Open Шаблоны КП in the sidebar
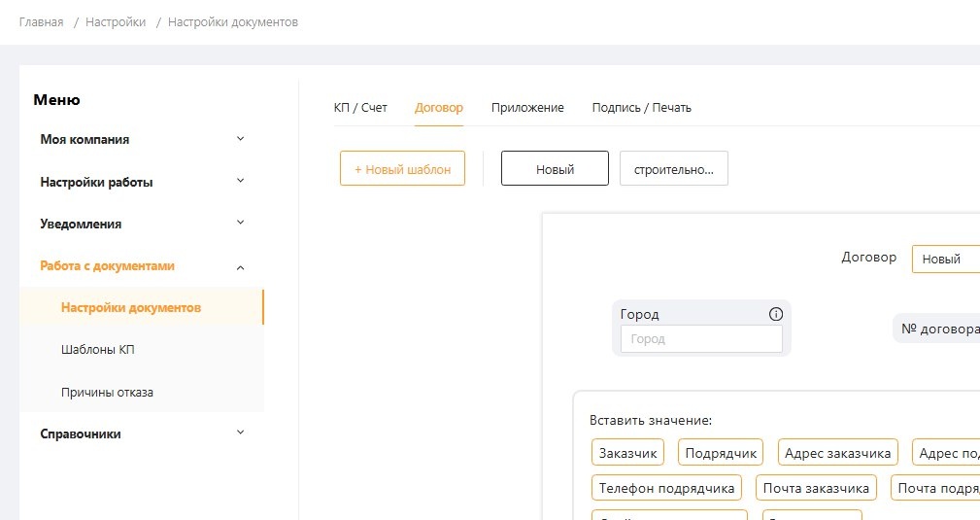 click(x=98, y=349)
